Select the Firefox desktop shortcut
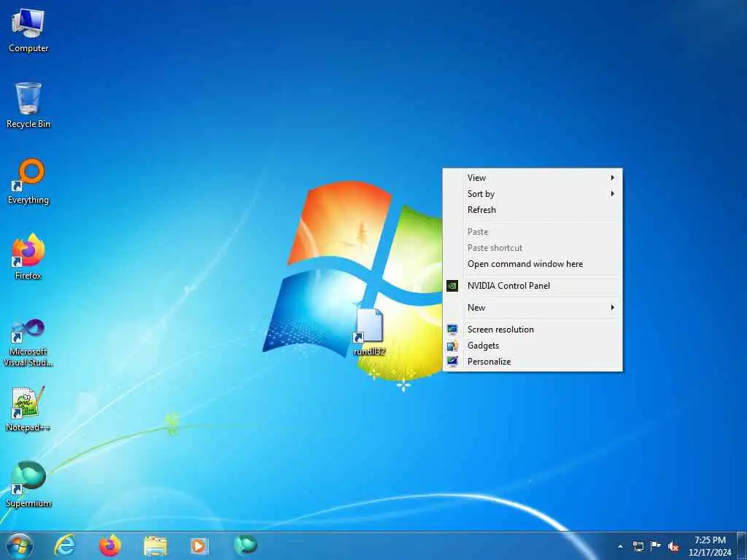This screenshot has width=747, height=560. click(28, 257)
